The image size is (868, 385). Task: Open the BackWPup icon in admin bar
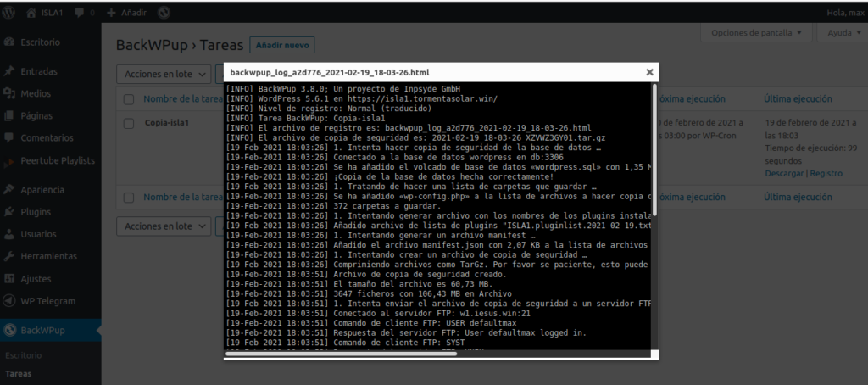pyautogui.click(x=164, y=13)
